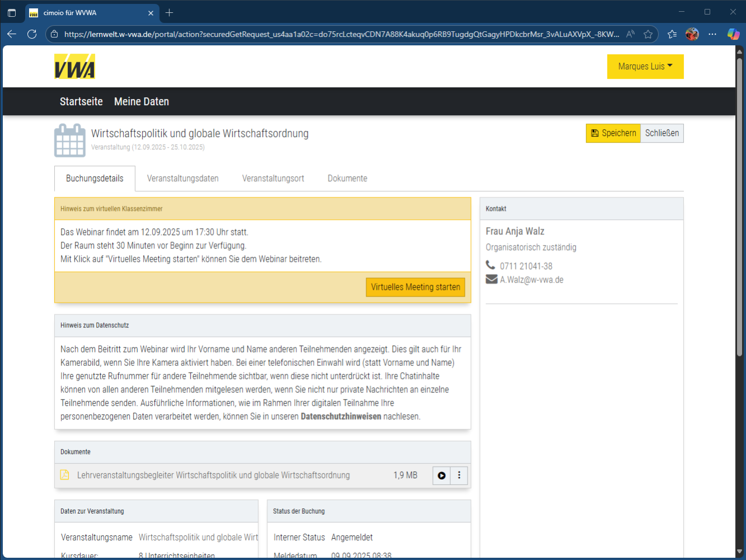
Task: Click the PDF icon beside Lehrveranstaltungsbegleiter
Action: pyautogui.click(x=65, y=475)
